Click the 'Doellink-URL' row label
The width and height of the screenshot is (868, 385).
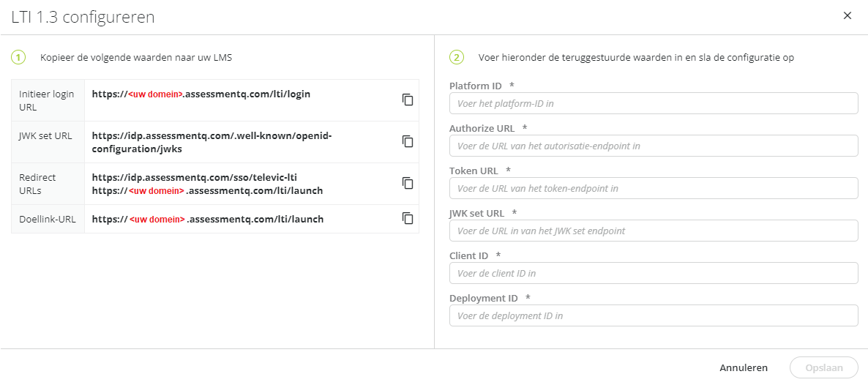coord(47,220)
